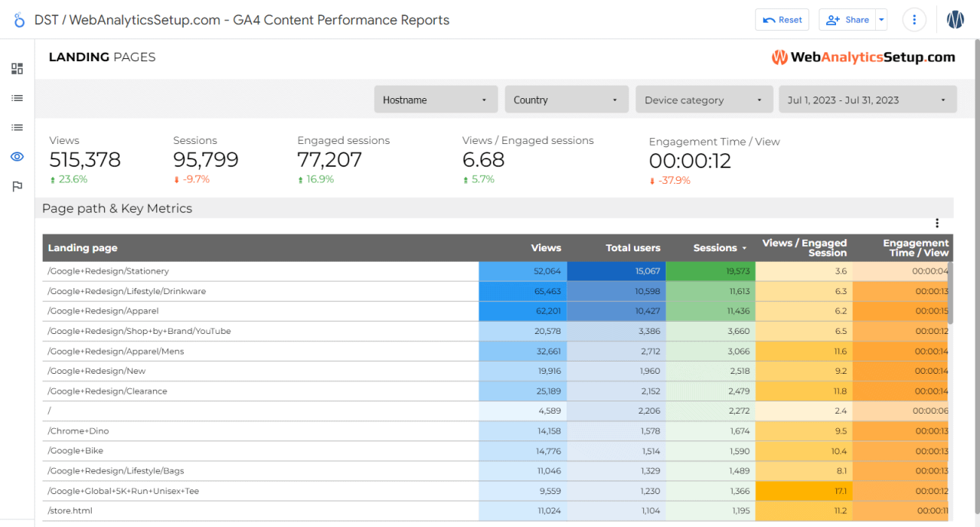Viewport: 980px width, 527px height.
Task: Open the Hostname filter dropdown
Action: 436,99
